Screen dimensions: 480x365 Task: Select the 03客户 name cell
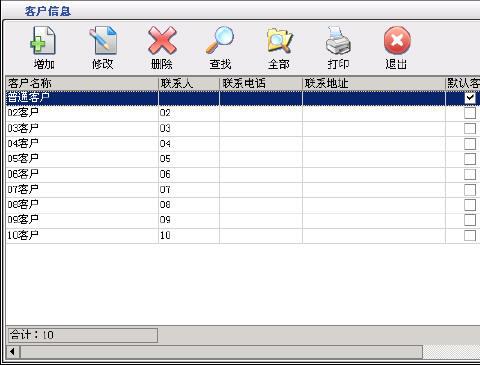click(82, 129)
